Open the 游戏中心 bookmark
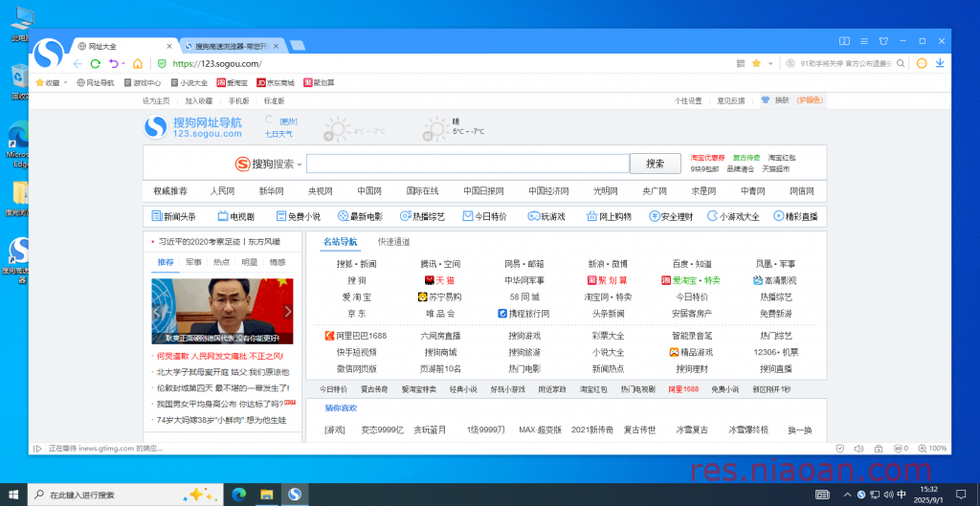 143,82
